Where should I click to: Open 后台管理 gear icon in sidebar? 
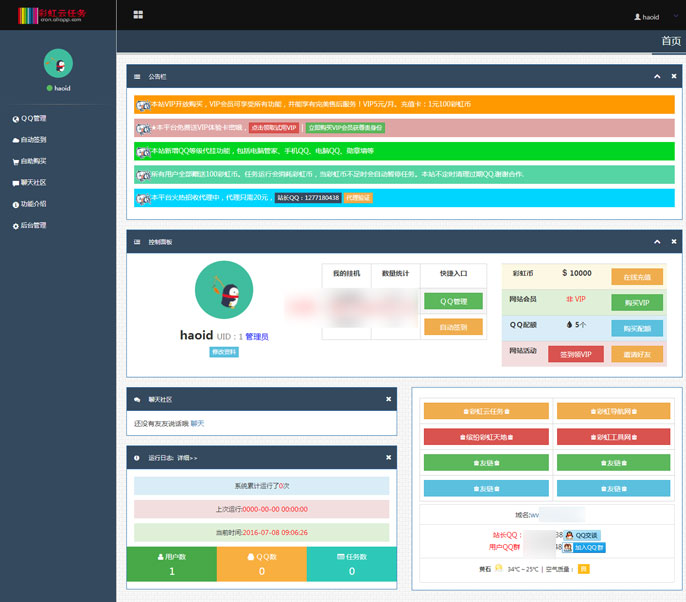pos(16,225)
